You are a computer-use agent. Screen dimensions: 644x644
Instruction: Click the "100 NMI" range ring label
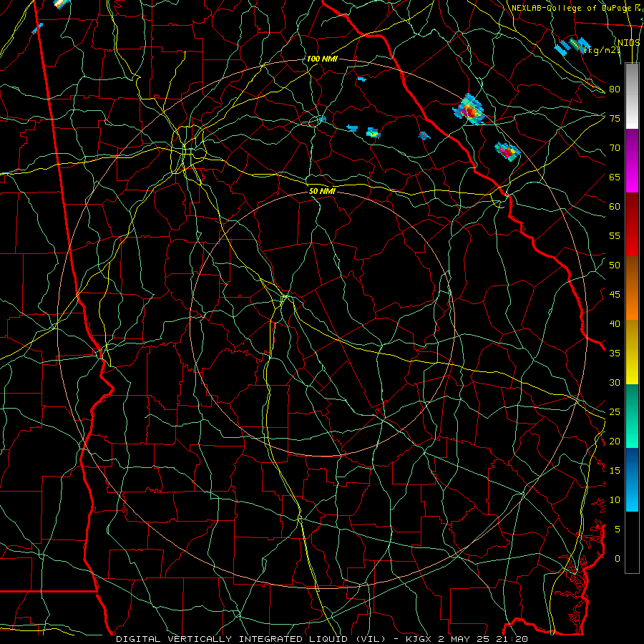(x=322, y=59)
